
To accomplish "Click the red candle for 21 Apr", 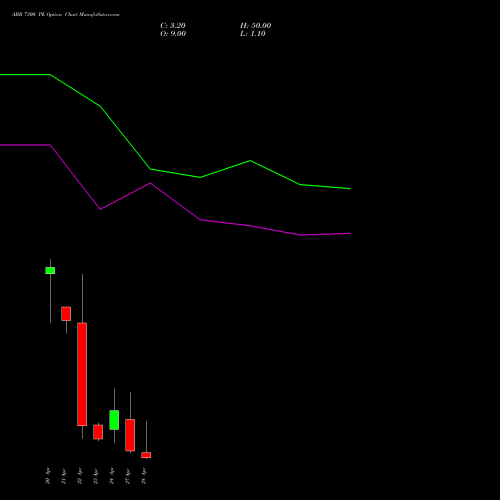I will 66,314.
